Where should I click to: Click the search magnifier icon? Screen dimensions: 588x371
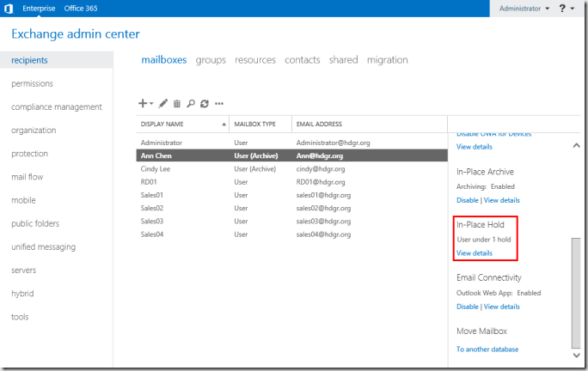pos(191,103)
